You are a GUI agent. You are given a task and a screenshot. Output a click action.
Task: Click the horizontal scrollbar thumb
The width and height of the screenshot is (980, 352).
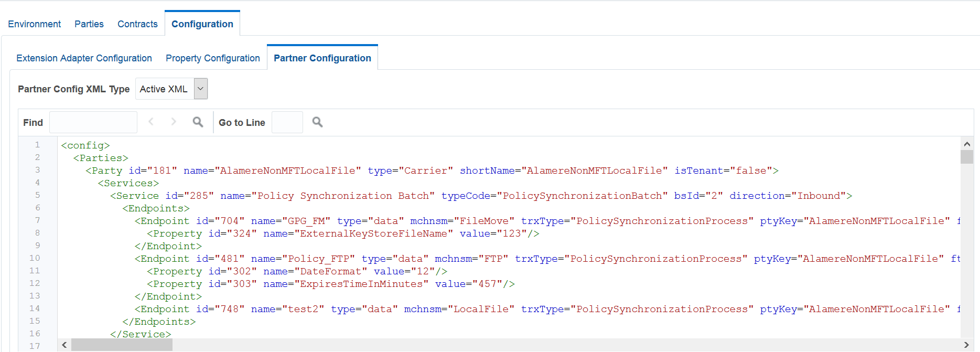tap(122, 345)
